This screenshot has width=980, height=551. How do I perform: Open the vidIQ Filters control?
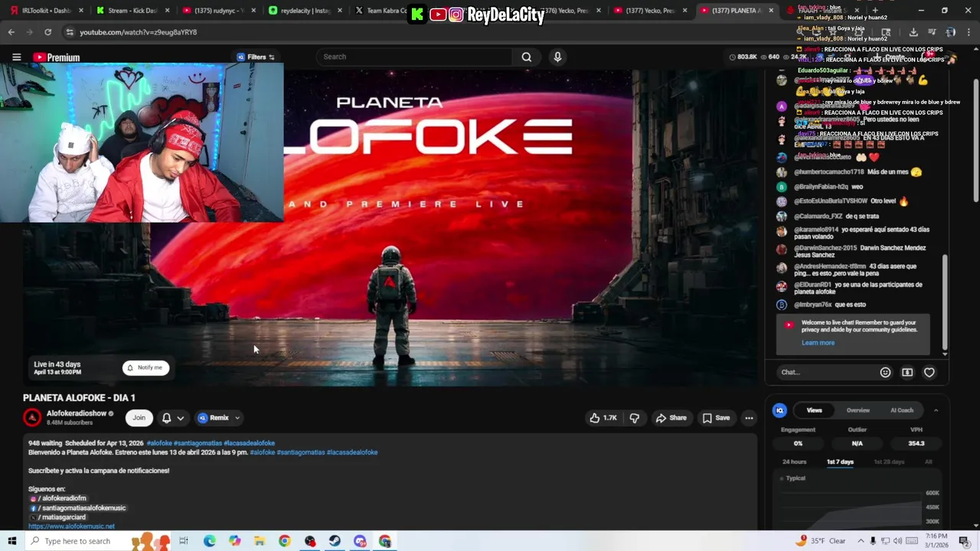[256, 57]
